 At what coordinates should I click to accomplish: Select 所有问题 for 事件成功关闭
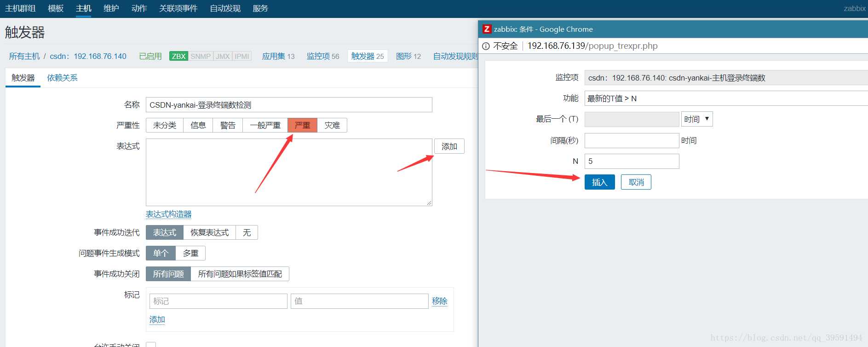168,274
